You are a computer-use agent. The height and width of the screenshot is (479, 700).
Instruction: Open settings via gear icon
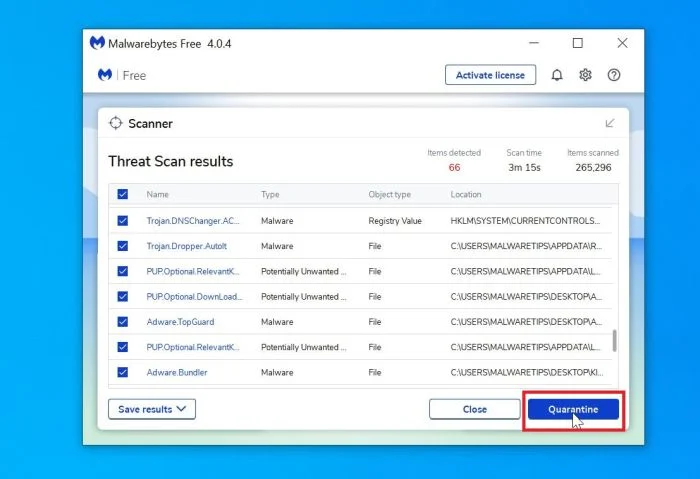tap(585, 75)
